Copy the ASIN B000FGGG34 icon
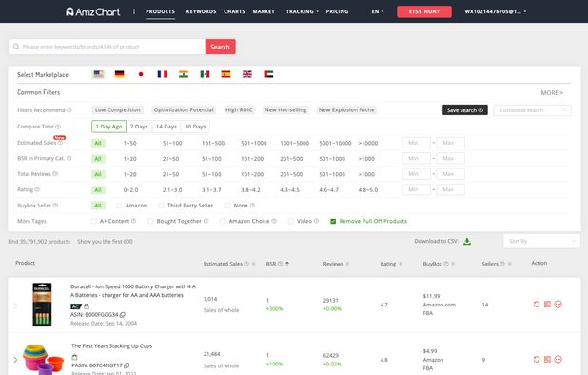This screenshot has width=588, height=375. pyautogui.click(x=122, y=315)
